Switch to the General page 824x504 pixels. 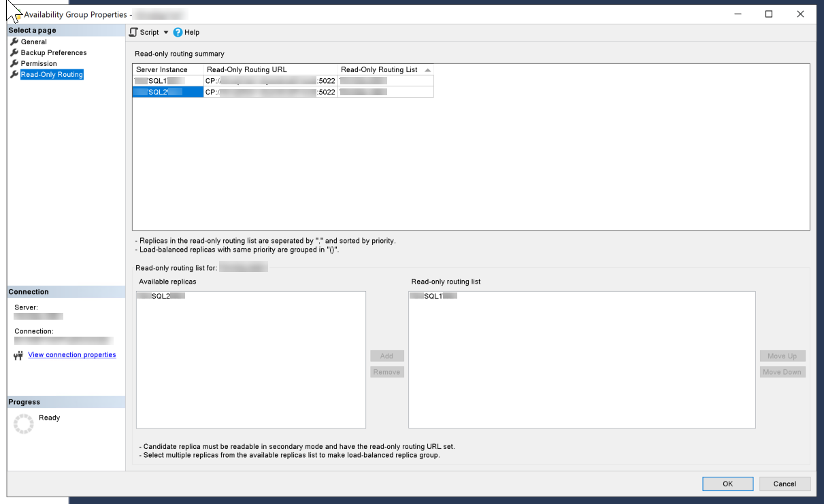[33, 41]
